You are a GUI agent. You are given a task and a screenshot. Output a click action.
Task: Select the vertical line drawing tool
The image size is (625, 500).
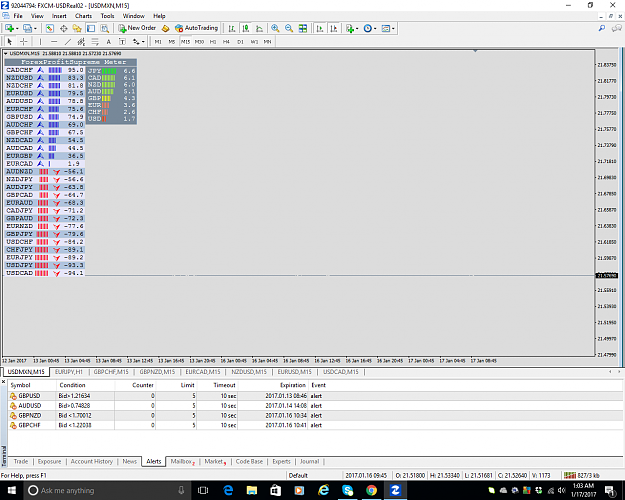[x=40, y=41]
